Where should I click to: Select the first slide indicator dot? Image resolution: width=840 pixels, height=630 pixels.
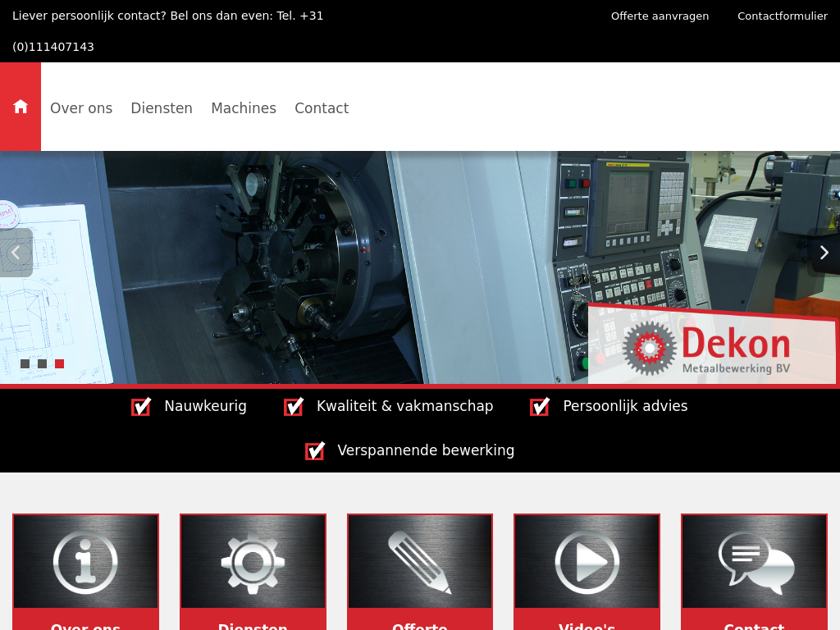[25, 363]
